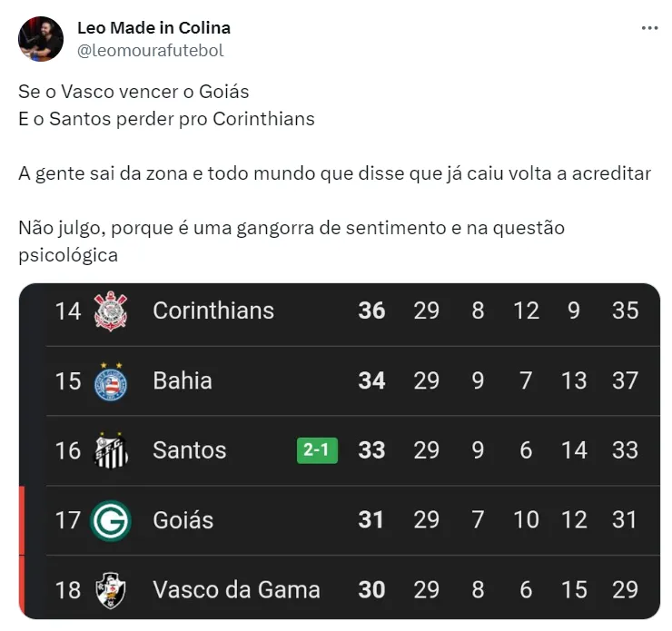Click Corinthians' 36 points value
Screen dimensions: 672x631
(371, 311)
